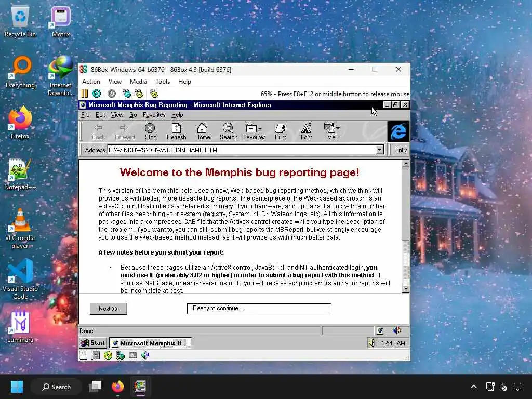This screenshot has height=399, width=532.
Task: Open Favorites from the IE toolbar
Action: pos(254,131)
